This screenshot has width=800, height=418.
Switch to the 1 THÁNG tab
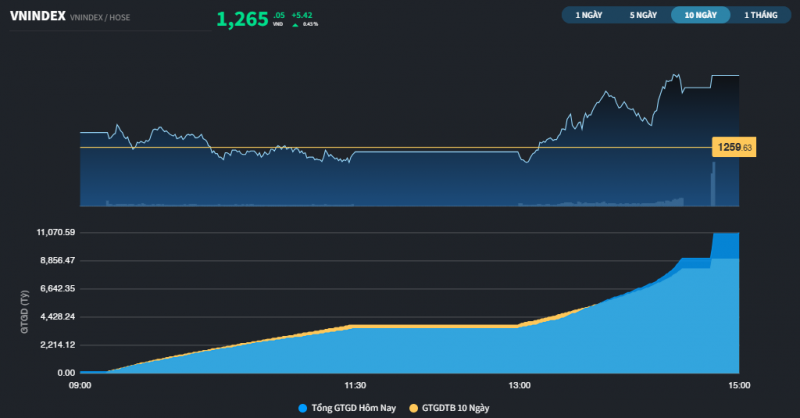click(x=760, y=15)
